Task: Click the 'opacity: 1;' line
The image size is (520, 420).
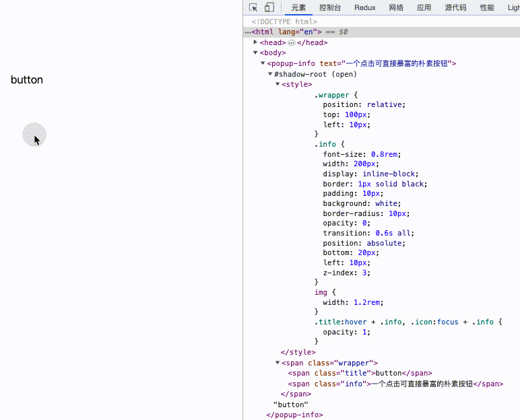Action: pos(347,332)
